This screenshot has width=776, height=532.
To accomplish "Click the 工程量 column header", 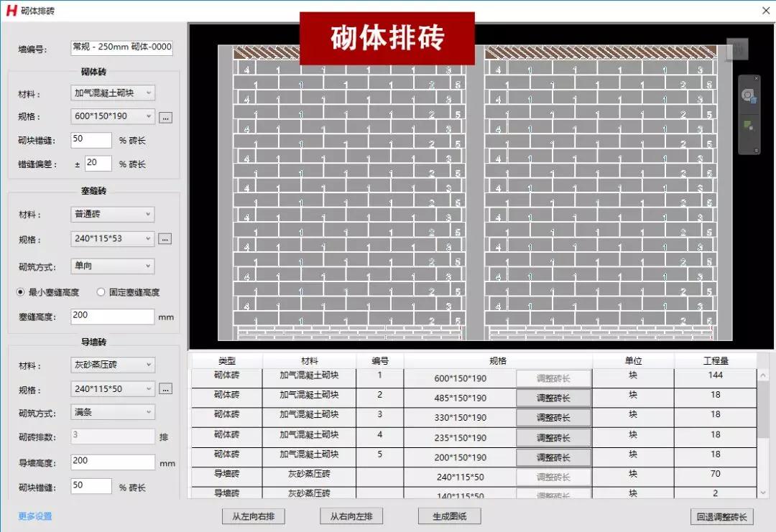I will pyautogui.click(x=716, y=361).
